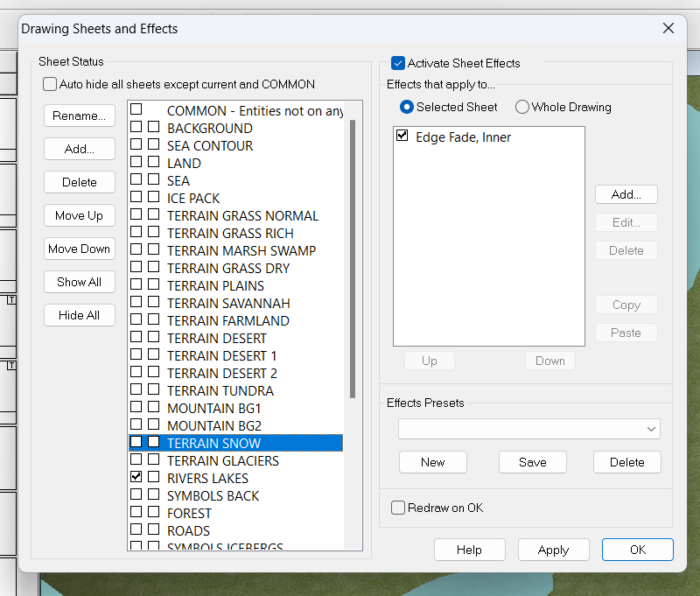Enable Redraw on OK checkbox
This screenshot has width=700, height=596.
coord(399,508)
